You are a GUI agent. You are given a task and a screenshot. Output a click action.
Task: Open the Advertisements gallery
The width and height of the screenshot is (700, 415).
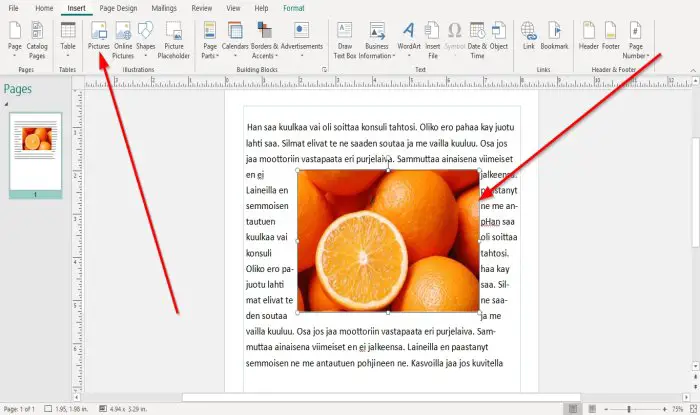click(x=302, y=38)
